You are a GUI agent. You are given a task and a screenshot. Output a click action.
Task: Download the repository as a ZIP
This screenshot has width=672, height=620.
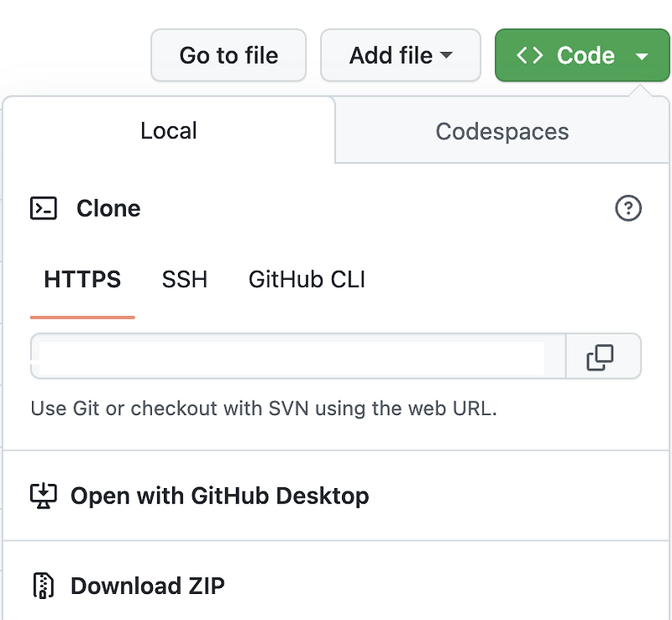[x=147, y=586]
